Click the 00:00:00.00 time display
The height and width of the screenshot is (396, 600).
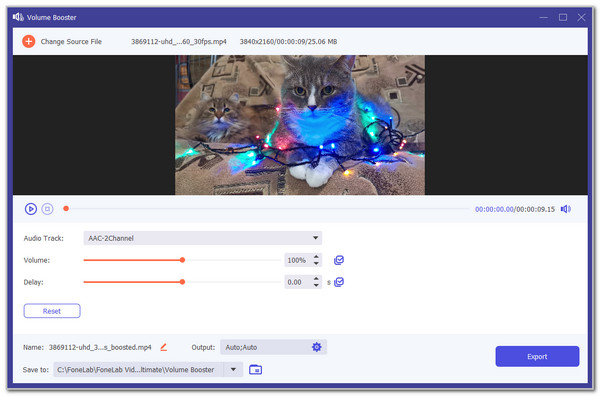tap(494, 209)
